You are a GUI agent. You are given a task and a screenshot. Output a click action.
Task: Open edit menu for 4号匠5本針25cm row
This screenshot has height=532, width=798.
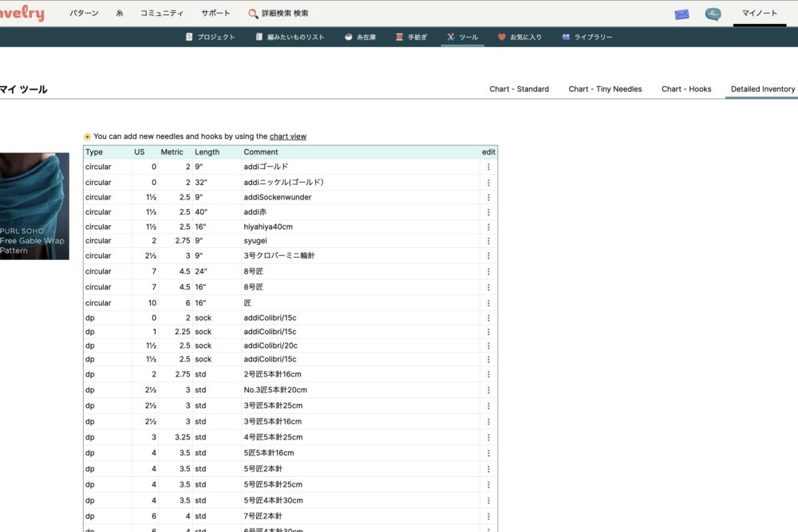point(488,437)
